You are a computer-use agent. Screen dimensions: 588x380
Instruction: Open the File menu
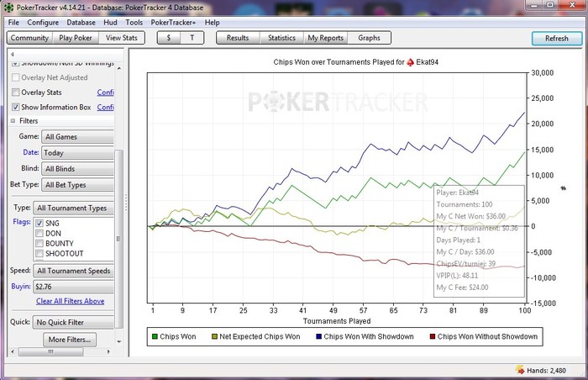(x=13, y=23)
